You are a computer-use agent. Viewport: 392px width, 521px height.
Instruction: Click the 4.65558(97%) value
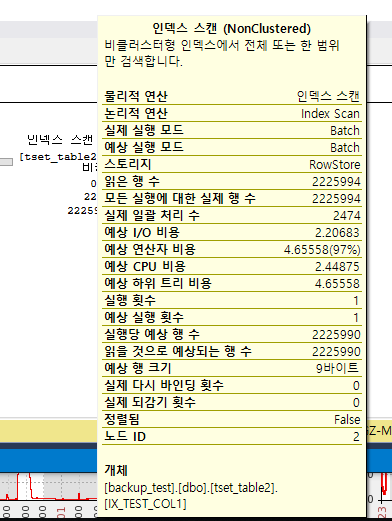(322, 250)
